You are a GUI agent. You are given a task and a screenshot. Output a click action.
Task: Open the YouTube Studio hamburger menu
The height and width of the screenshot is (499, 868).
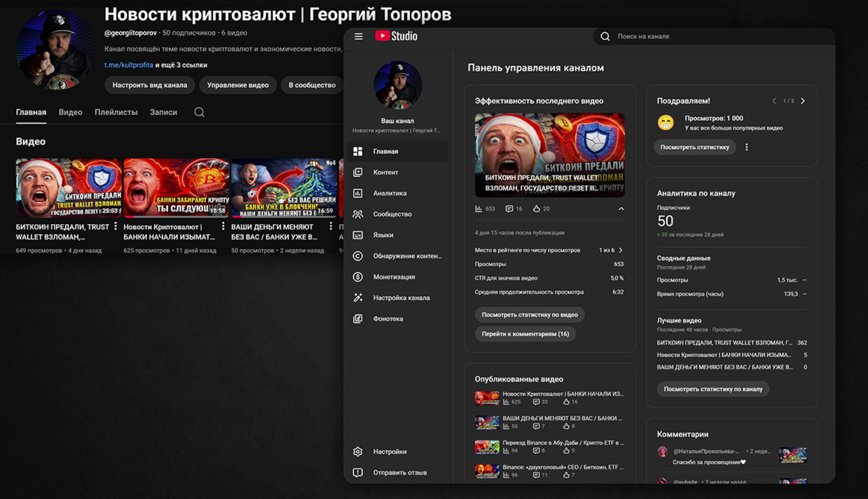pyautogui.click(x=358, y=37)
